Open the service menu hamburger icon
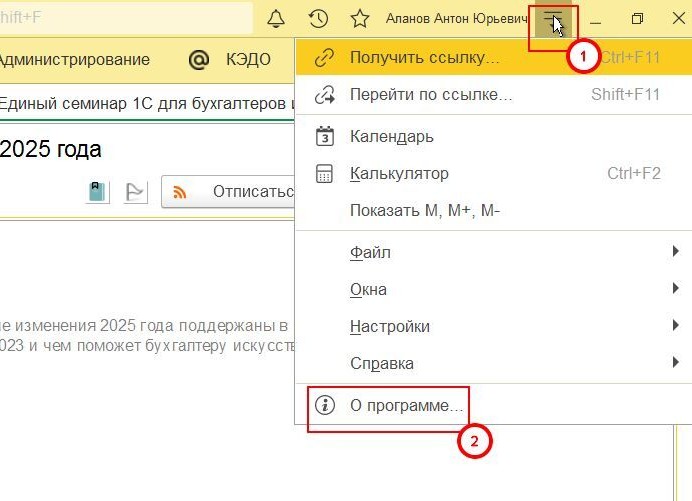Screen dimensions: 692x501 (553, 19)
